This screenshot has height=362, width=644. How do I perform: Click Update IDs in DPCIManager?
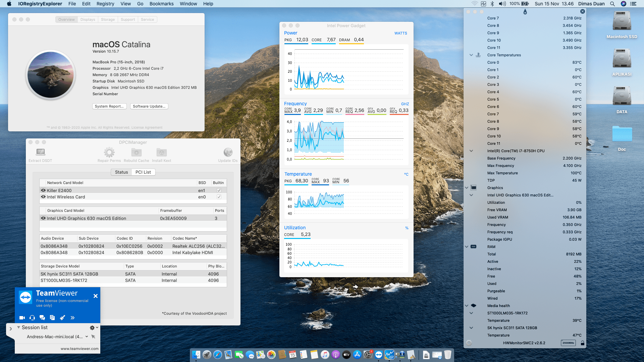(x=228, y=154)
